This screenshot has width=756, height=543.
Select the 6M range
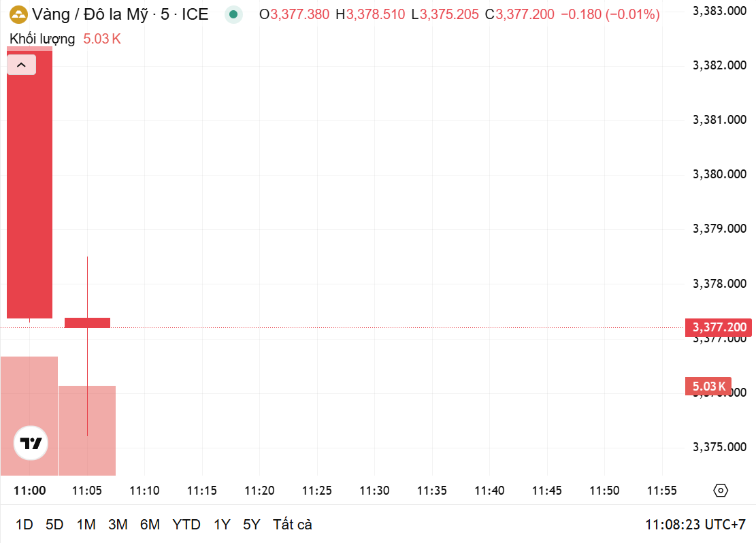(x=150, y=524)
